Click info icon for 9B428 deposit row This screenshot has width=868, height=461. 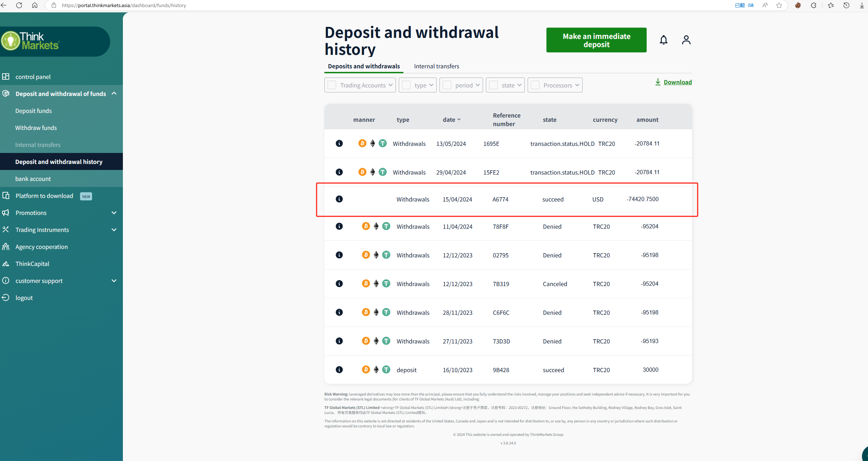coord(339,370)
